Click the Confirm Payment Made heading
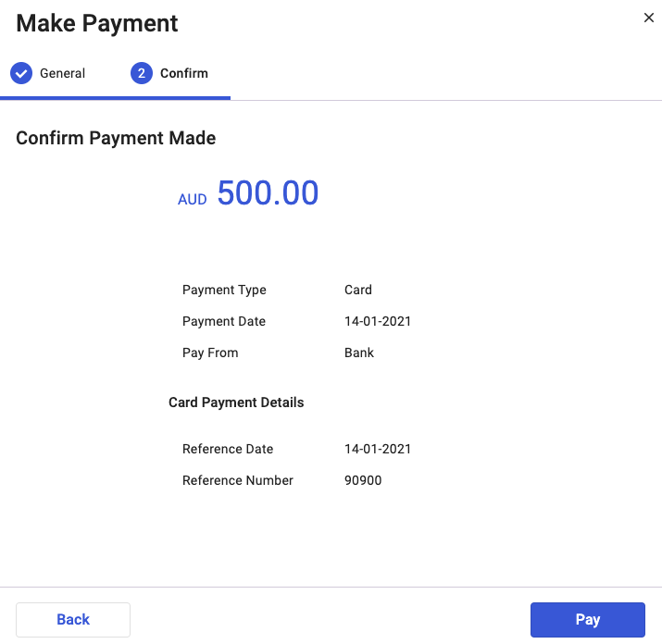Image resolution: width=662 pixels, height=644 pixels. (116, 138)
